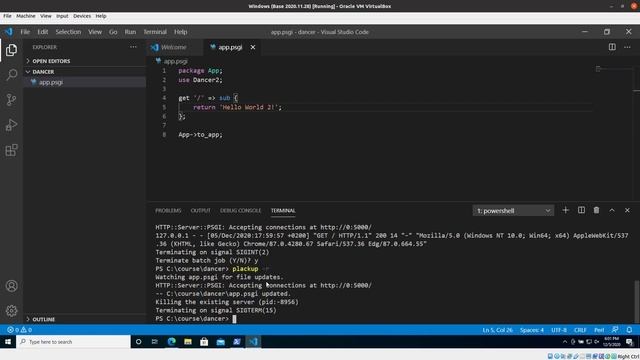Open the Selection menu
Viewport: 640px width, 360px height.
[x=68, y=32]
